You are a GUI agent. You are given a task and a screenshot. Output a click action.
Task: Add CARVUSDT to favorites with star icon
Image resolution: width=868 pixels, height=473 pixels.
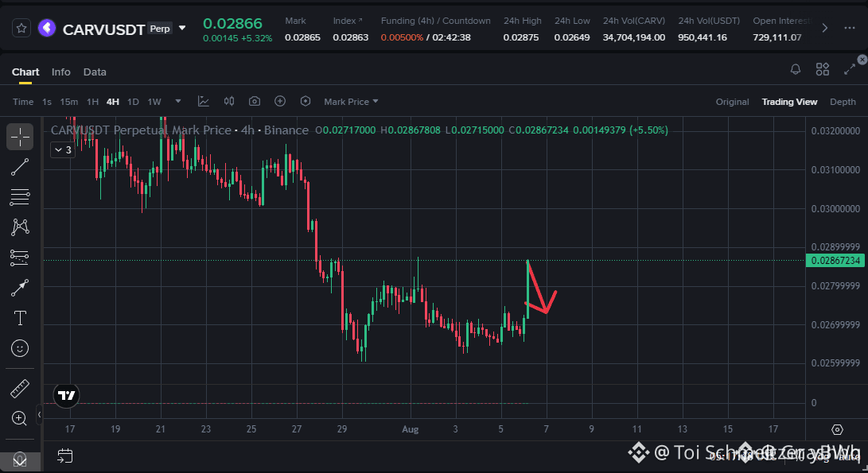(x=21, y=28)
